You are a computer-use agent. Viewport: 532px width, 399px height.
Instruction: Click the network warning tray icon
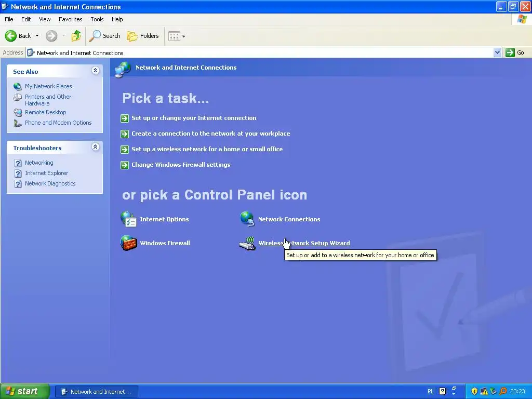[x=484, y=391]
